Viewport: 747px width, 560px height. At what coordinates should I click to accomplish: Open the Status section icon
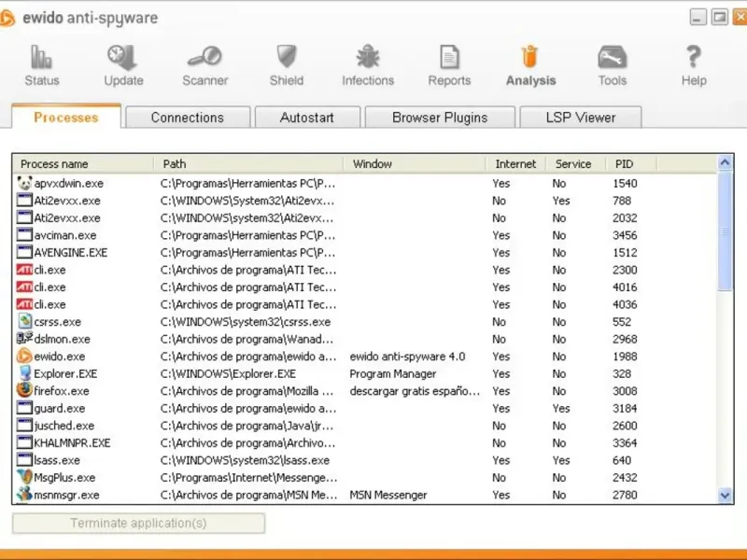[41, 57]
